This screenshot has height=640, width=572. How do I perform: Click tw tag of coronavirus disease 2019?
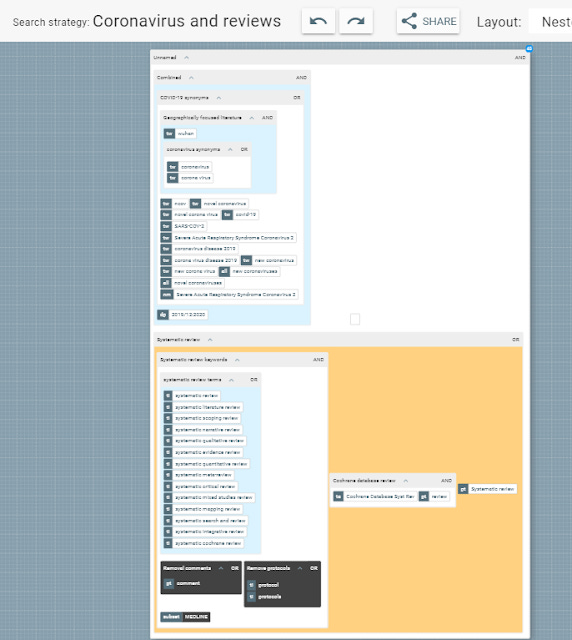pyautogui.click(x=166, y=249)
